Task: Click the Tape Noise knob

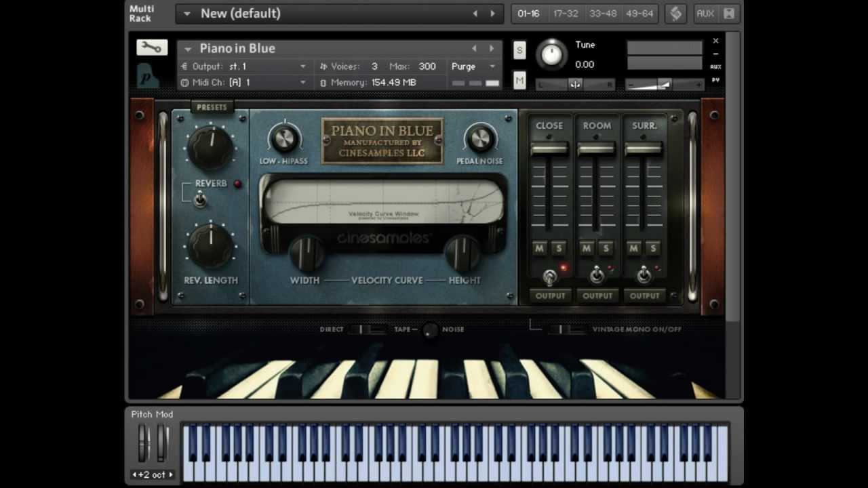Action: (430, 330)
